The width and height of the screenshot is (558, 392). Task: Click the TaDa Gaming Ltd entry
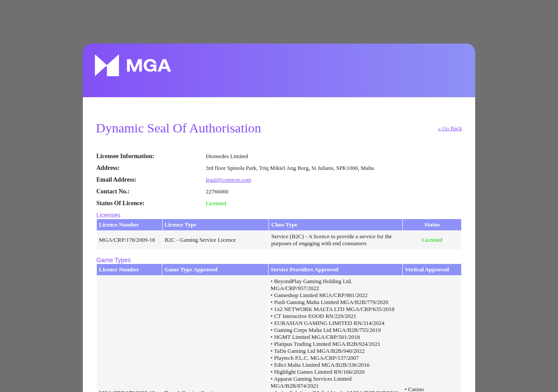point(318,351)
